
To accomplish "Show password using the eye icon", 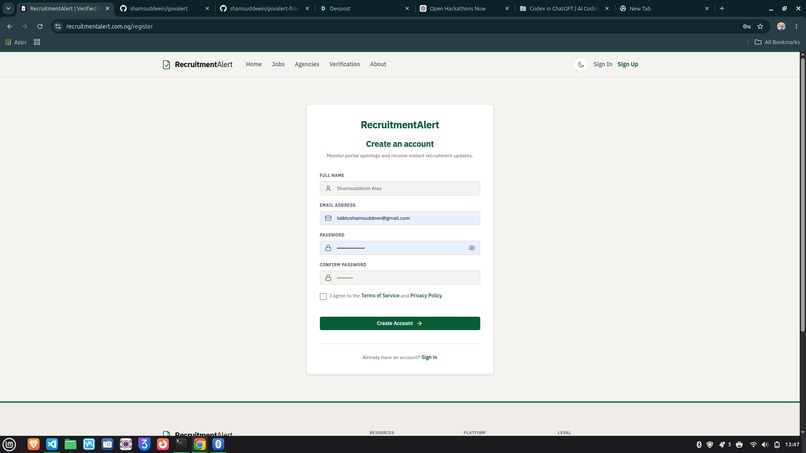I will [x=471, y=248].
